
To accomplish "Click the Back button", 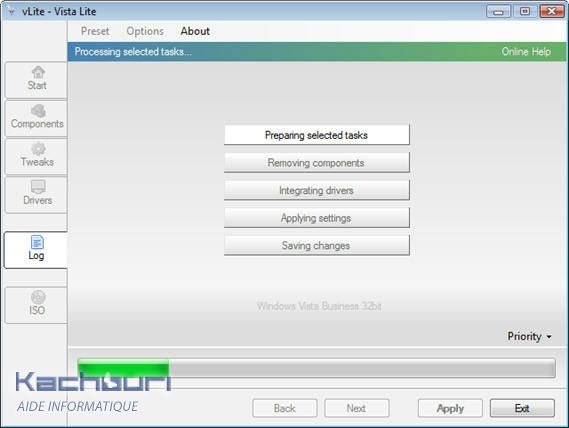I will point(284,408).
